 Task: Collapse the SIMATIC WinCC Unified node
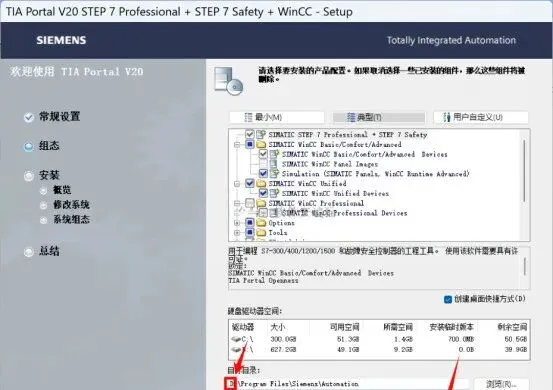point(237,184)
